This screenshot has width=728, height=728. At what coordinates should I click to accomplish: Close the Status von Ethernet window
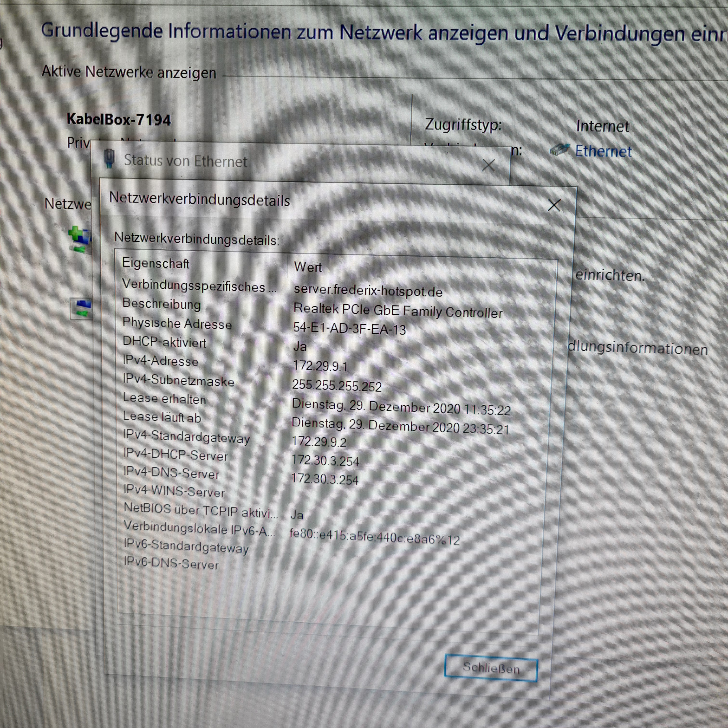click(488, 165)
